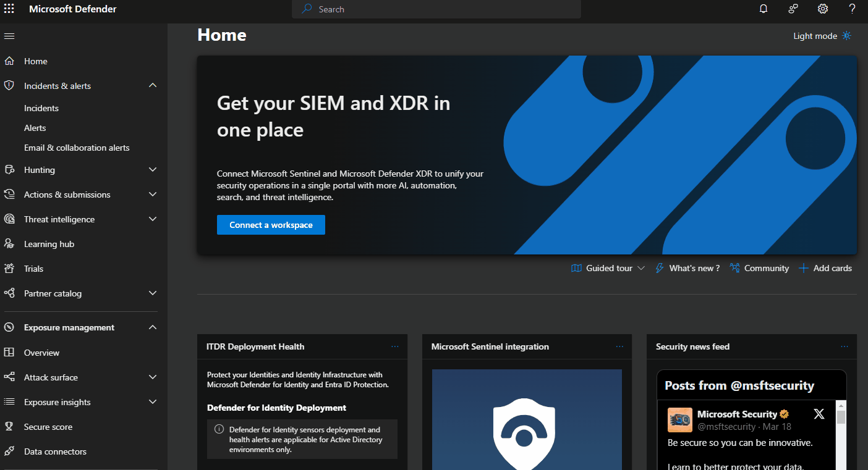Collapse the navigation with the hamburger icon
This screenshot has height=470, width=868.
point(9,35)
